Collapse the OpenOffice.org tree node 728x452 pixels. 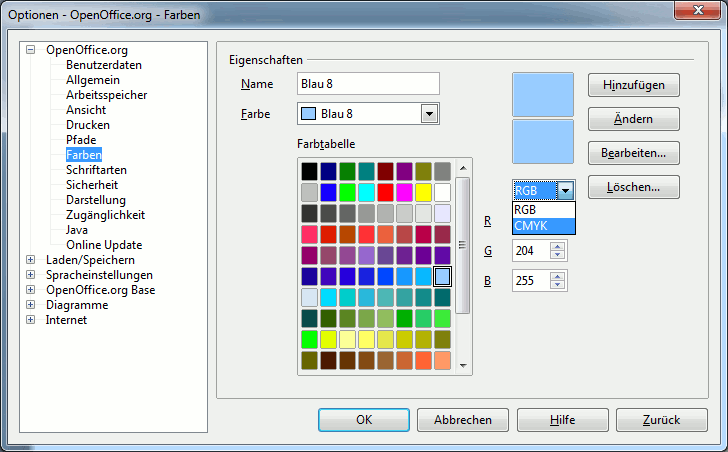31,50
